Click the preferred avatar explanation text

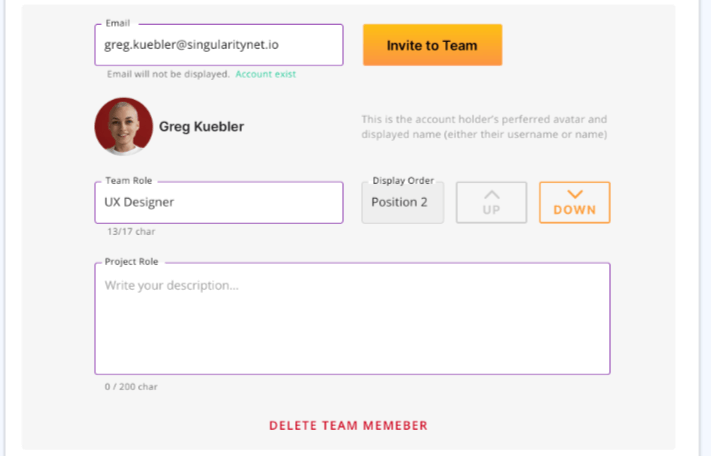coord(484,127)
